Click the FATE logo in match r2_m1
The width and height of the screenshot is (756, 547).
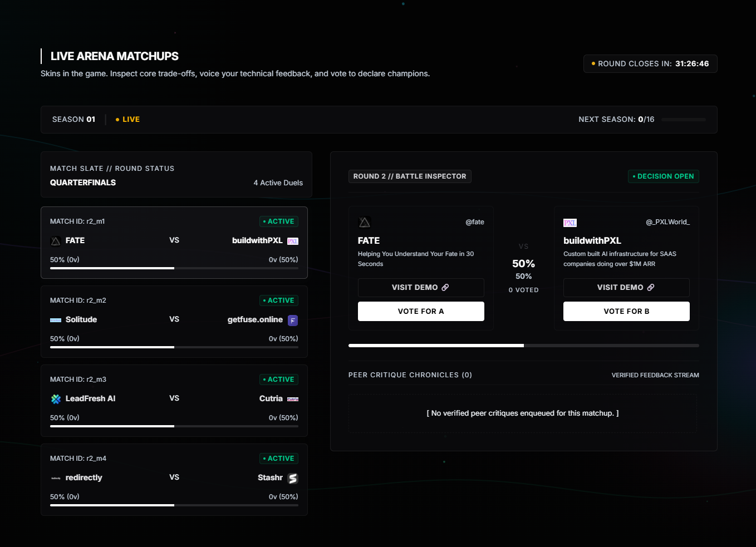(56, 241)
